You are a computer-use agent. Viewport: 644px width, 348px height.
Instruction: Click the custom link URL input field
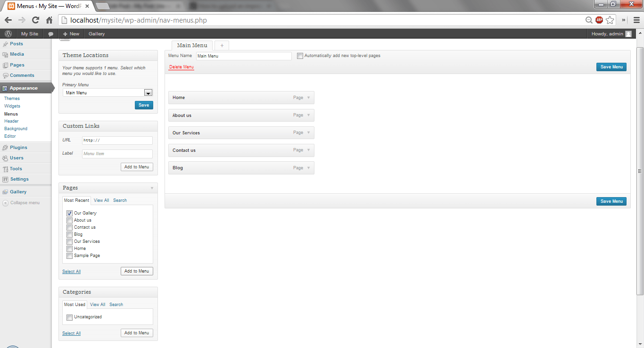[117, 141]
